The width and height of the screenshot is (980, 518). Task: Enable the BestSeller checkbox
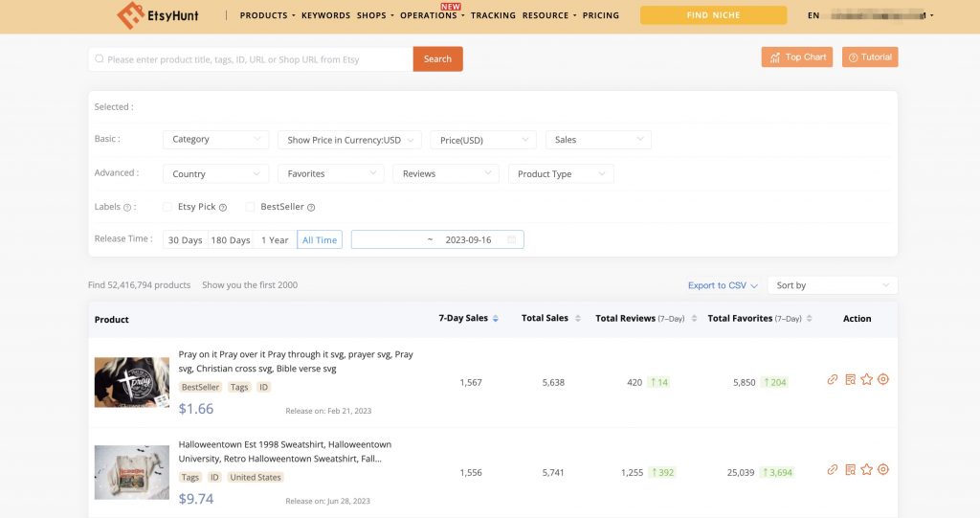pyautogui.click(x=250, y=207)
